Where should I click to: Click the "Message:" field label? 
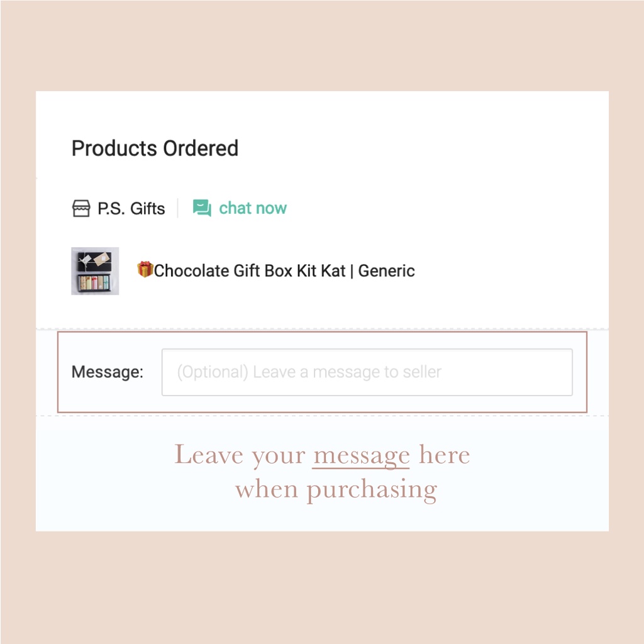click(108, 372)
